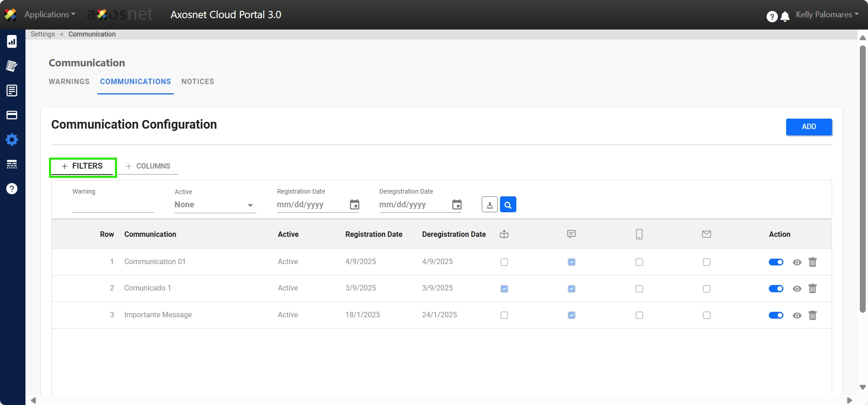Screen dimensions: 868x405
Task: Click the ADD button
Action: point(808,127)
